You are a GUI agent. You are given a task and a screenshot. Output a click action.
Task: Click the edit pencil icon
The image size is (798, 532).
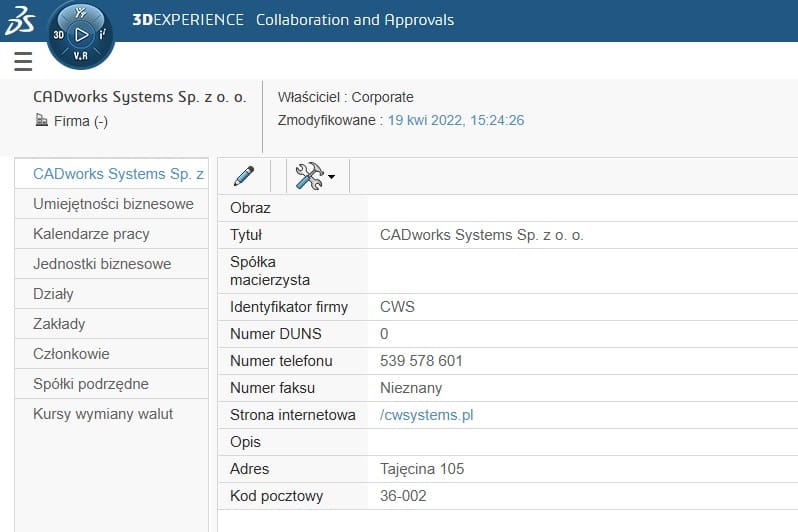tap(244, 176)
